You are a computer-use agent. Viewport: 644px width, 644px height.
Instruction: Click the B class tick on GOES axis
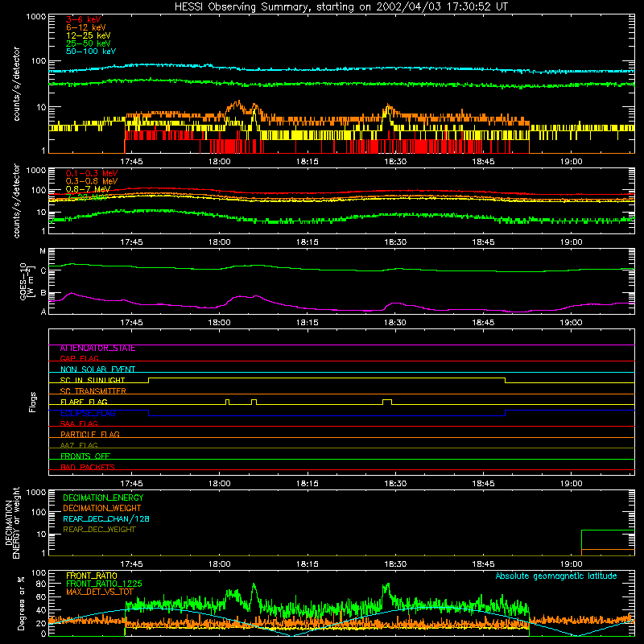[43, 293]
